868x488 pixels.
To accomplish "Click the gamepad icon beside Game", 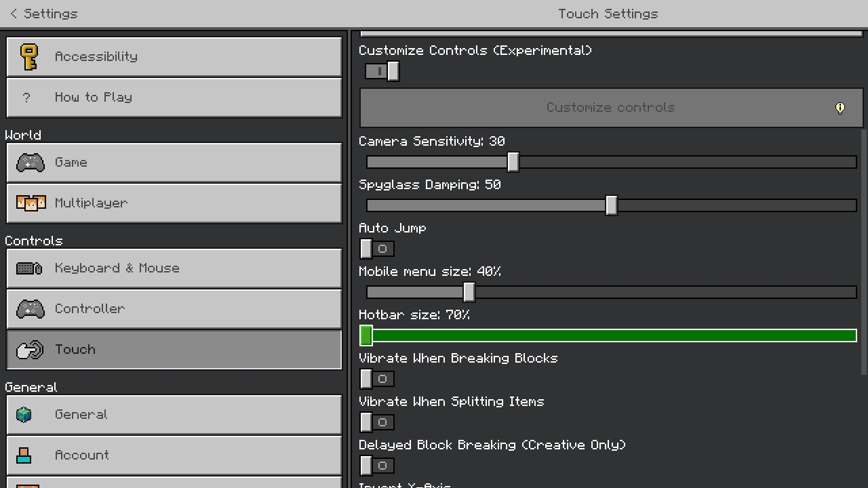I will pyautogui.click(x=31, y=163).
